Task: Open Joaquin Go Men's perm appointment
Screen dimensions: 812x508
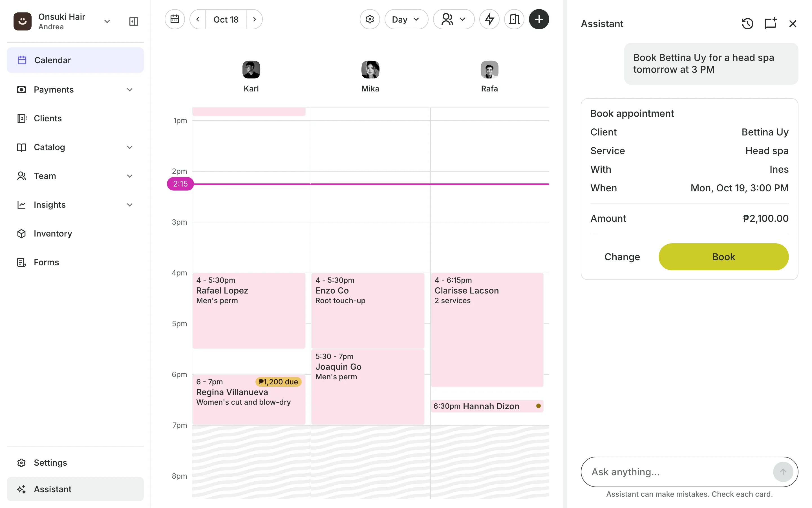Action: pos(368,387)
